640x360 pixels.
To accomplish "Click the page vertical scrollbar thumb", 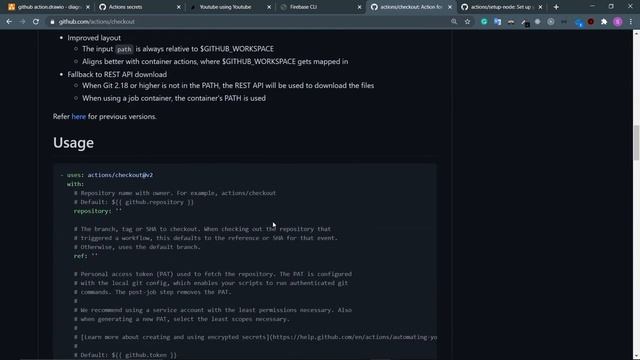I will [636, 143].
